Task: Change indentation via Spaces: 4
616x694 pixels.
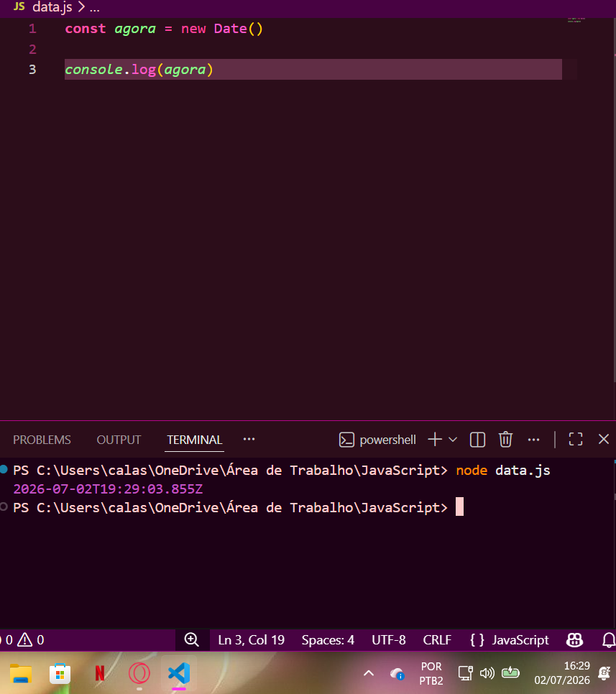Action: pos(328,640)
